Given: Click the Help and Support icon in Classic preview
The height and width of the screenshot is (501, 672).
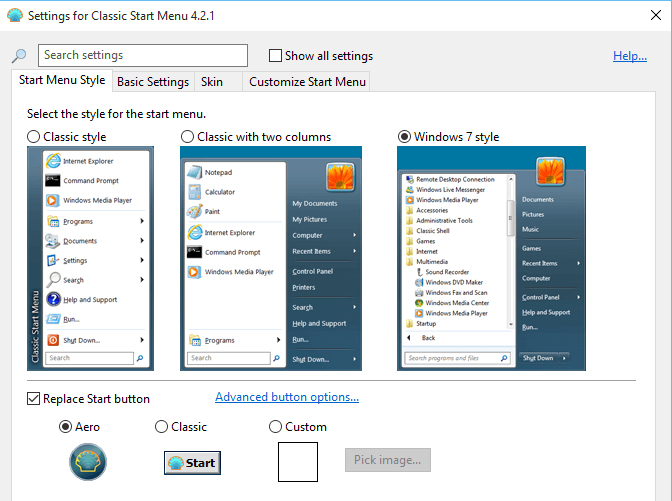Looking at the screenshot, I should tap(52, 299).
